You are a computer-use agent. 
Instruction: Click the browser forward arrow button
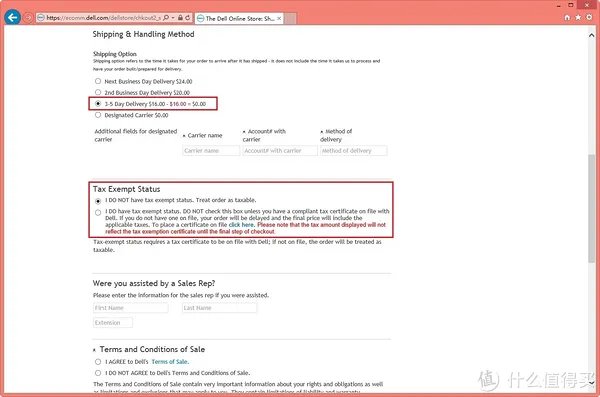click(x=28, y=18)
